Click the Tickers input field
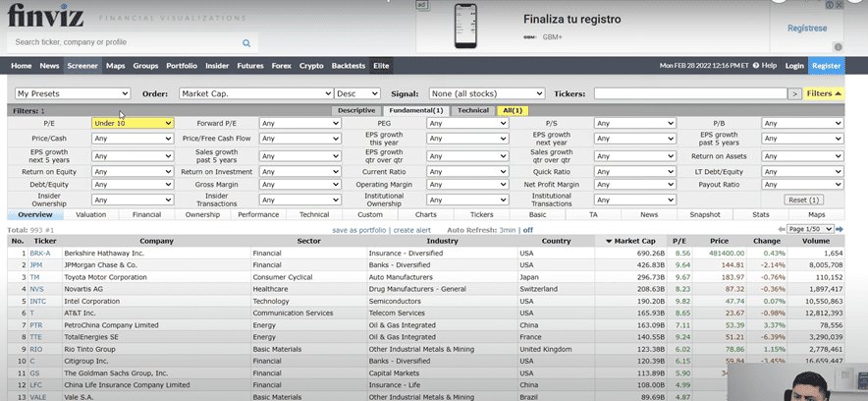Screen dimensions: 868x401 689,94
